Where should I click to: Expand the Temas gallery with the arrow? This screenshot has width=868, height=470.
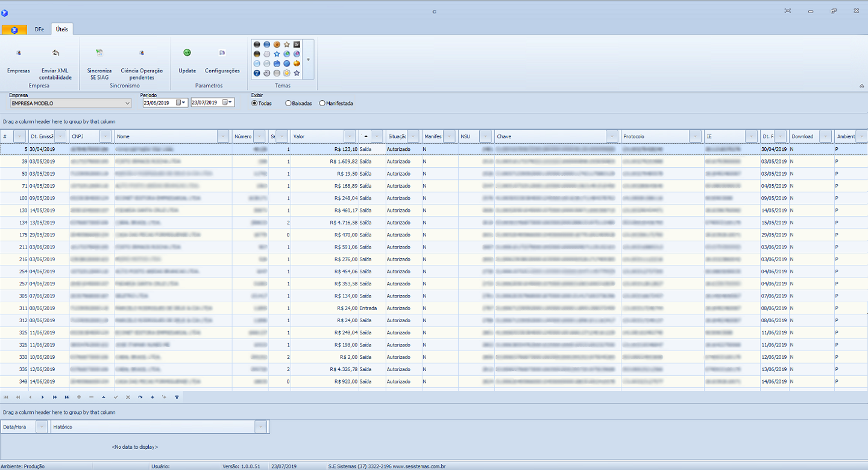[309, 59]
